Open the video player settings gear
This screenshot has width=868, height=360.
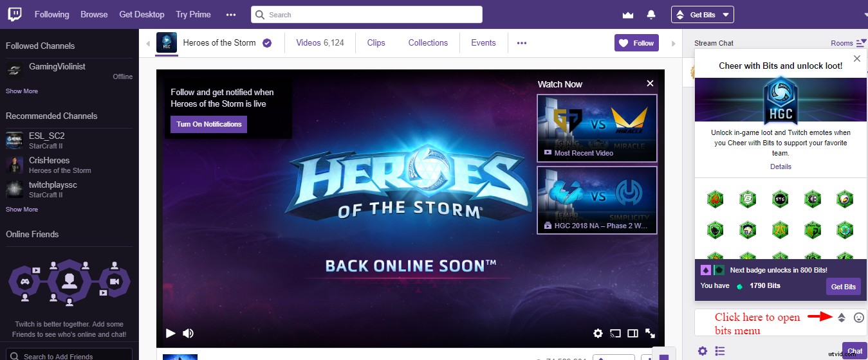pyautogui.click(x=598, y=333)
